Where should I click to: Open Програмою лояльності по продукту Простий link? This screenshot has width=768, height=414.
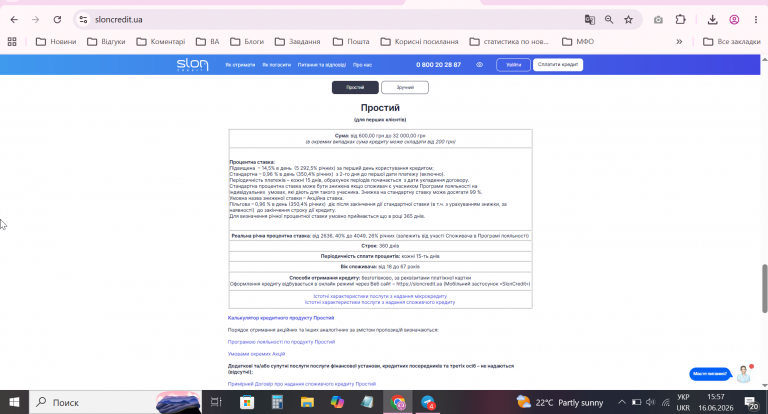coord(281,342)
